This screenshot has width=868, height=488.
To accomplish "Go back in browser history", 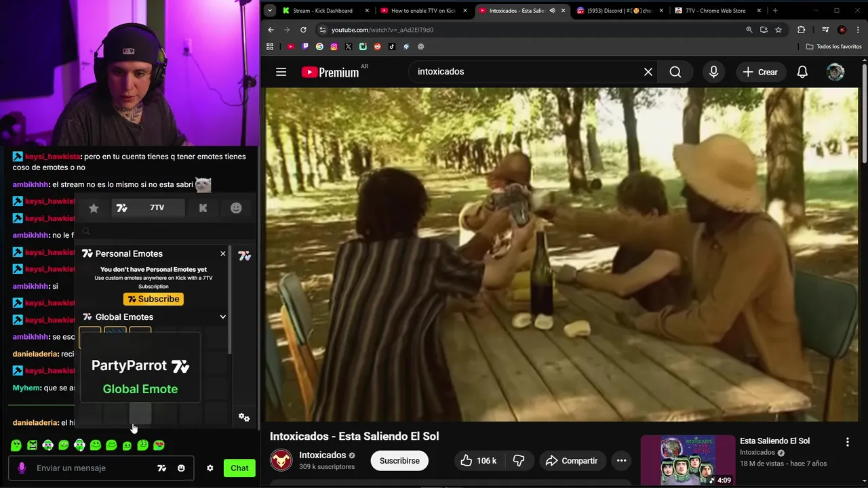I will [x=271, y=30].
